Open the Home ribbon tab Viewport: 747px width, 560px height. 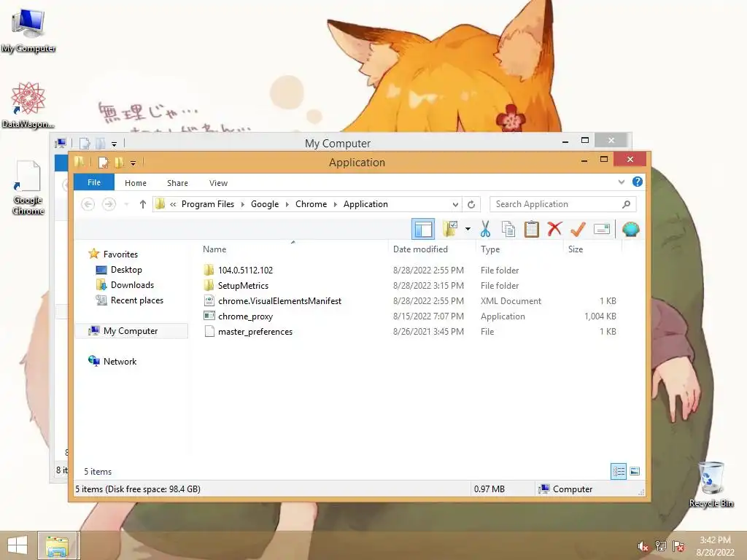coord(136,183)
